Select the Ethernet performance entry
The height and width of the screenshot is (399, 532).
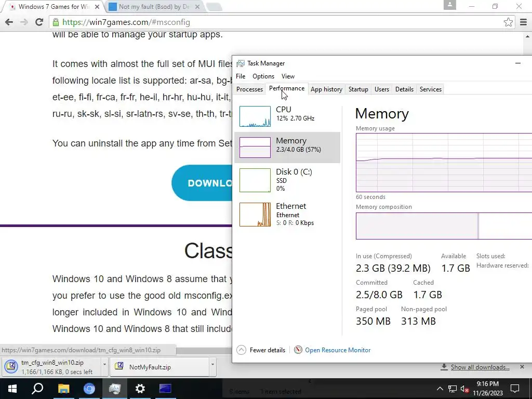[287, 215]
